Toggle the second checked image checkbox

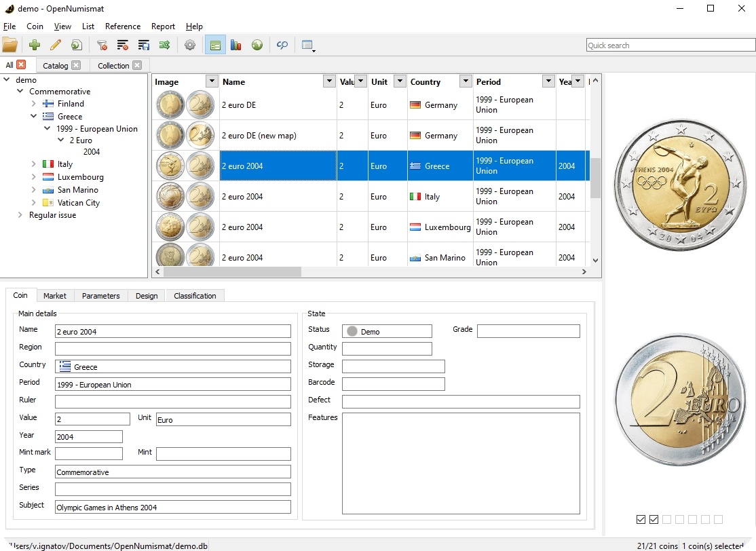[x=654, y=519]
